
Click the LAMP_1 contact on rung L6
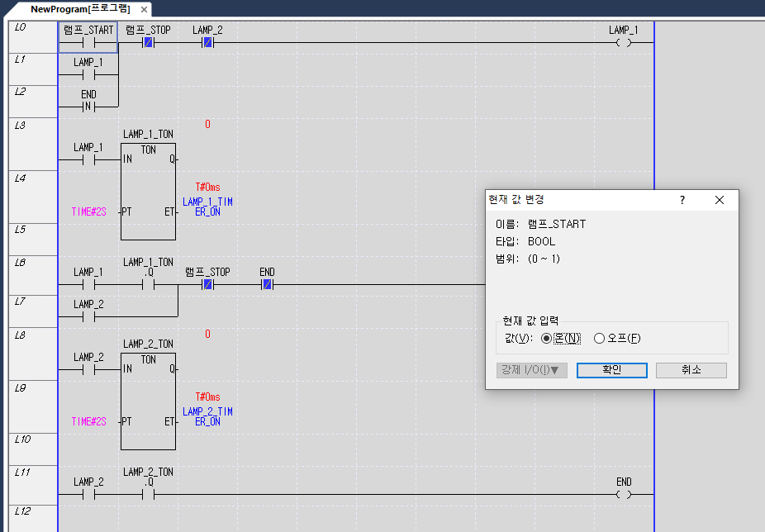pyautogui.click(x=88, y=284)
